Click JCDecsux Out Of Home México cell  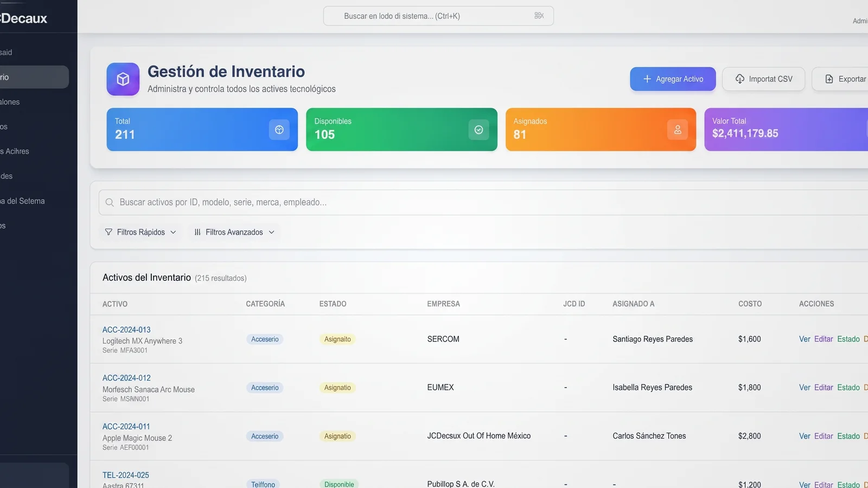coord(479,436)
